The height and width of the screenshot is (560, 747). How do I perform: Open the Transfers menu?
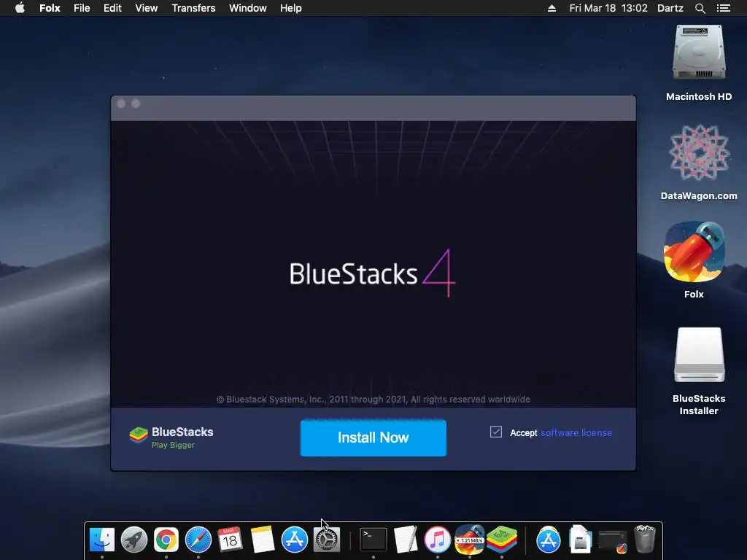(193, 8)
